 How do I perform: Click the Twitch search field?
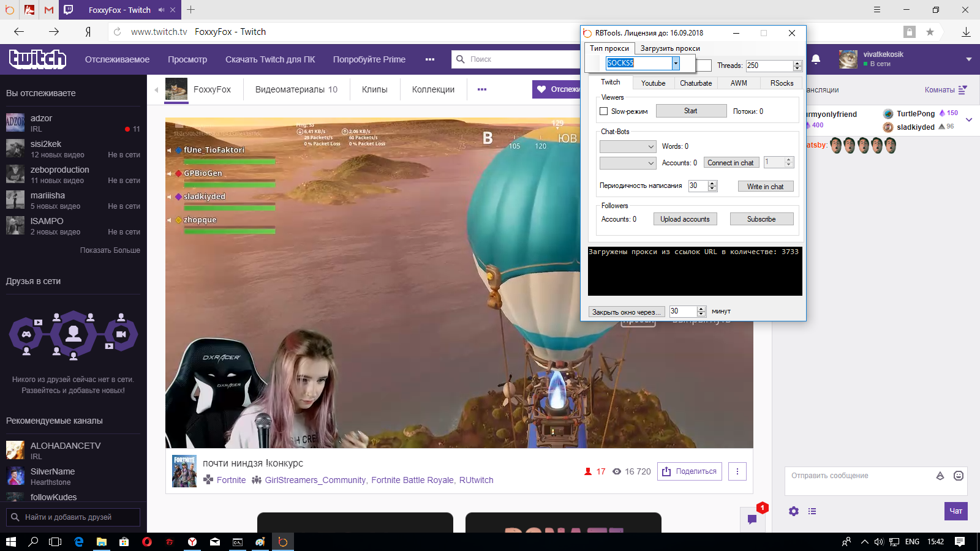coord(521,59)
